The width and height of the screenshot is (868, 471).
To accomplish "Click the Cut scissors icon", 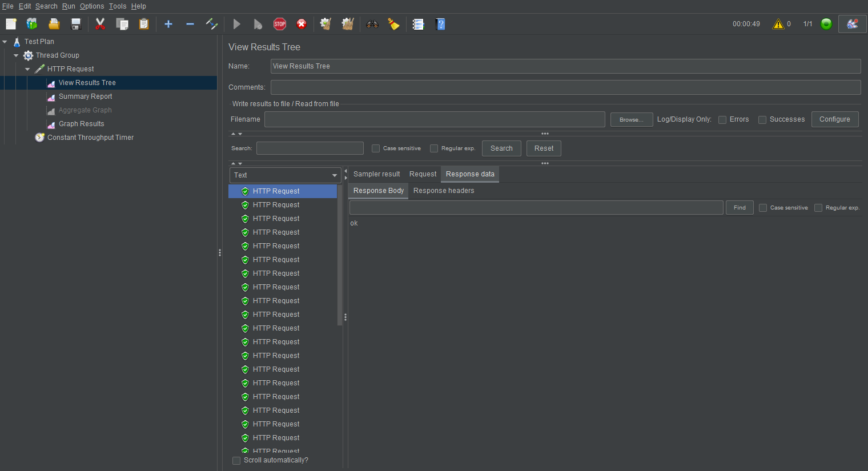I will click(x=100, y=24).
